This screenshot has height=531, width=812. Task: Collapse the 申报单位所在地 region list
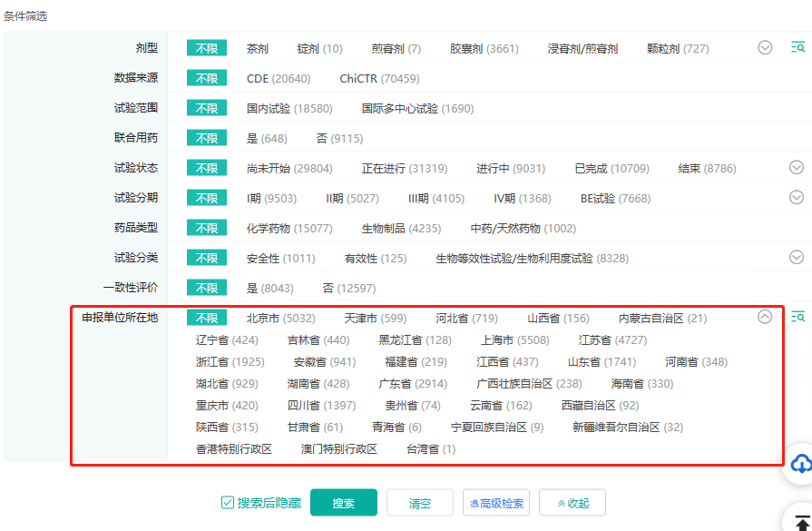click(765, 317)
